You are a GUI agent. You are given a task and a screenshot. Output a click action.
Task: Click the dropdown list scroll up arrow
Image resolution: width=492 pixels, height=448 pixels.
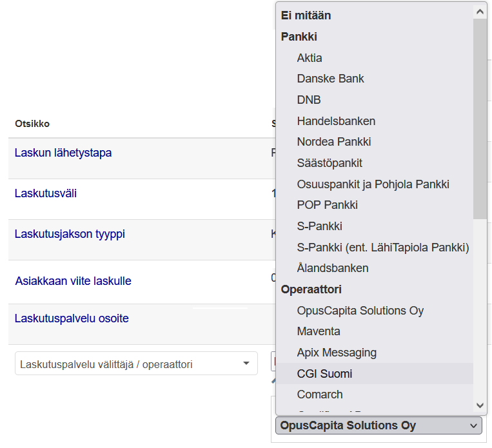[480, 12]
